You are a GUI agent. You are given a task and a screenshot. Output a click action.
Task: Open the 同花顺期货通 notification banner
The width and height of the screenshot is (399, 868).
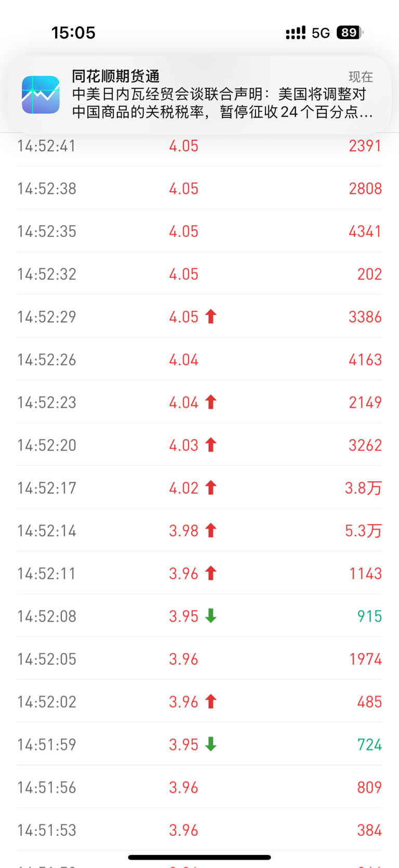pos(199,95)
